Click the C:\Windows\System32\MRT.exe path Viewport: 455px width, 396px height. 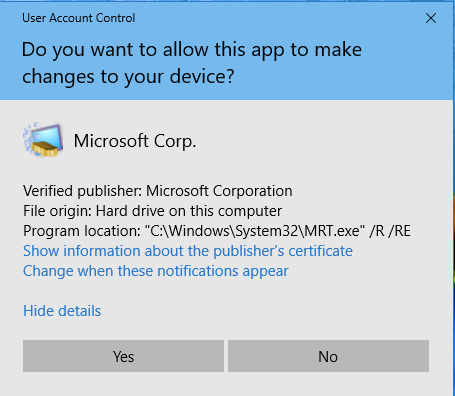tap(255, 231)
